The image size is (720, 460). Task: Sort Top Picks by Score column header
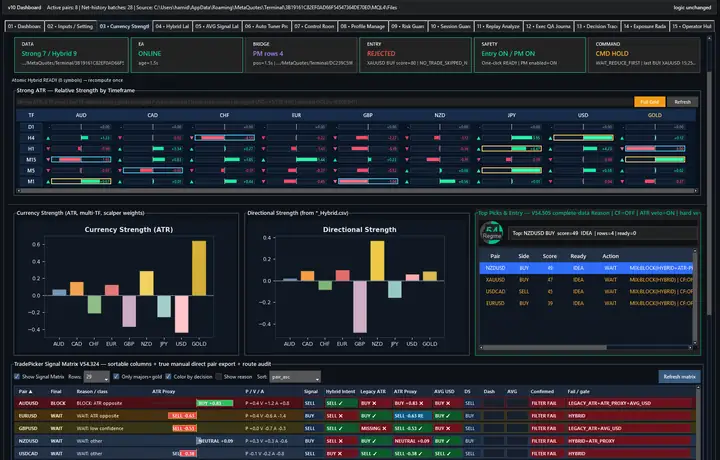click(x=550, y=256)
